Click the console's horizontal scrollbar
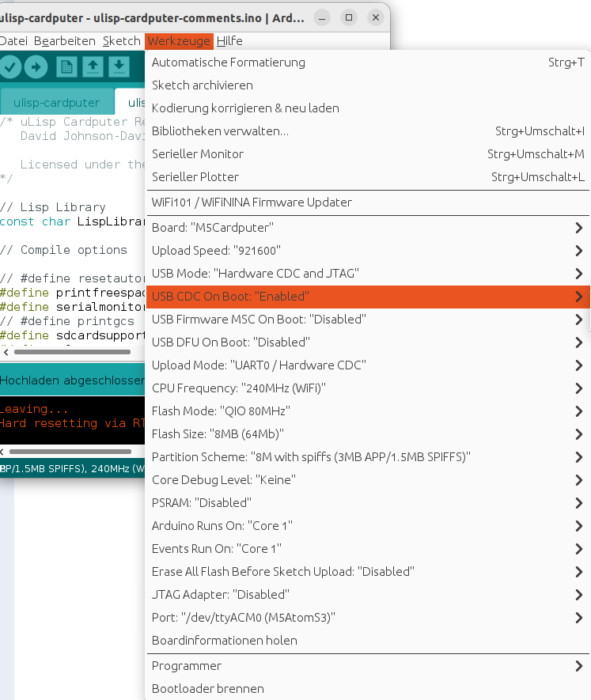This screenshot has width=591, height=700. [x=71, y=452]
